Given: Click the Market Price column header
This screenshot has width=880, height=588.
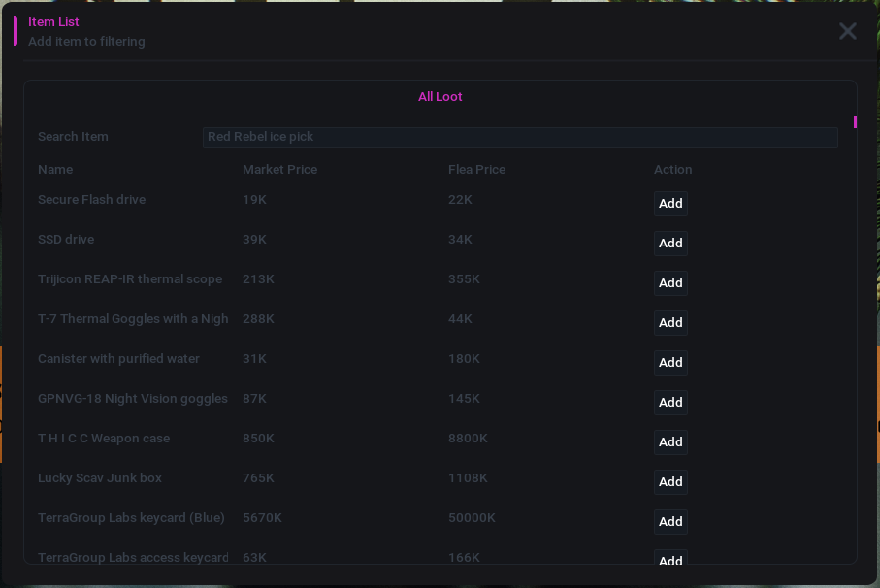Looking at the screenshot, I should [x=279, y=170].
